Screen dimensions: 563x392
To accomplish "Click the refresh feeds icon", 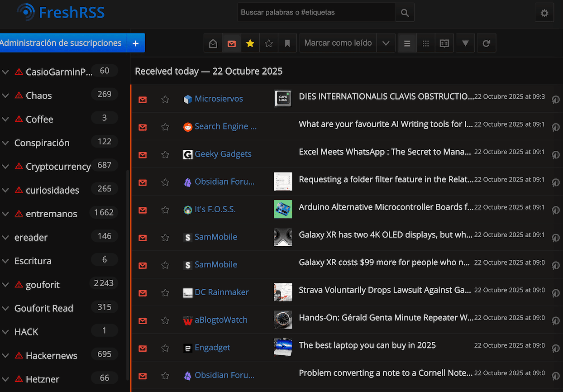I will tap(487, 43).
